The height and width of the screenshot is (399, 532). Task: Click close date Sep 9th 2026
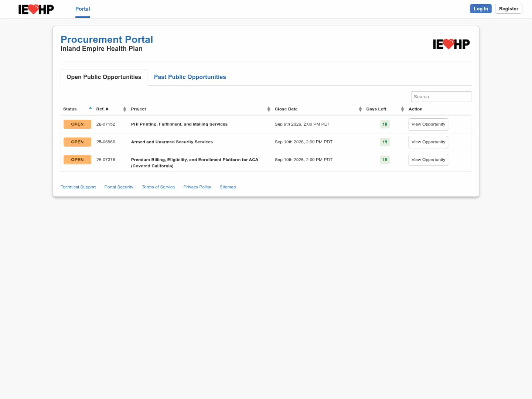[302, 124]
